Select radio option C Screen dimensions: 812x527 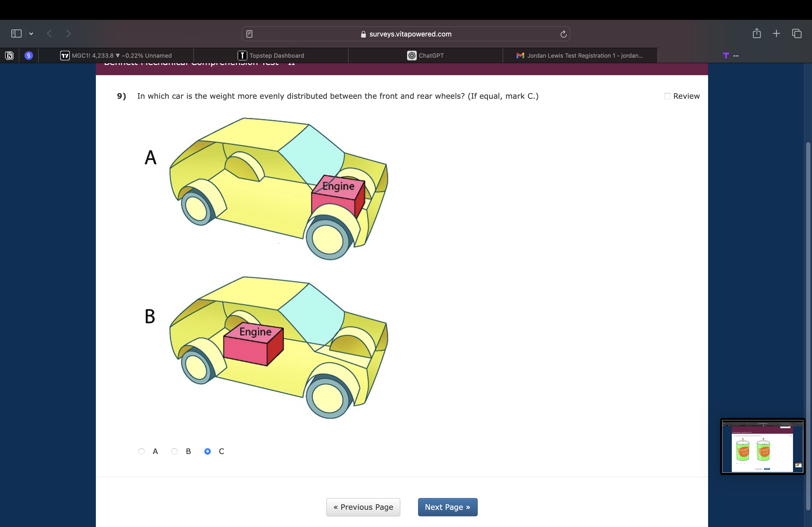point(208,451)
